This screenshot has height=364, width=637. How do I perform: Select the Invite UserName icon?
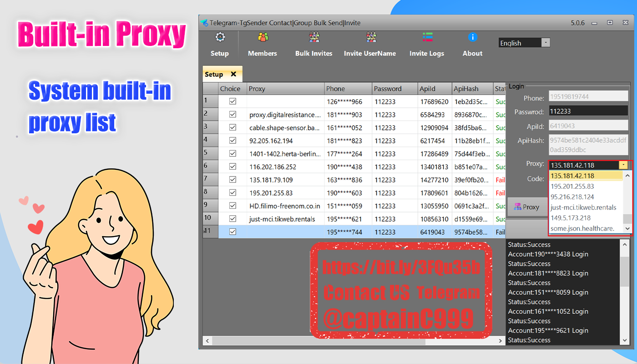tap(370, 36)
